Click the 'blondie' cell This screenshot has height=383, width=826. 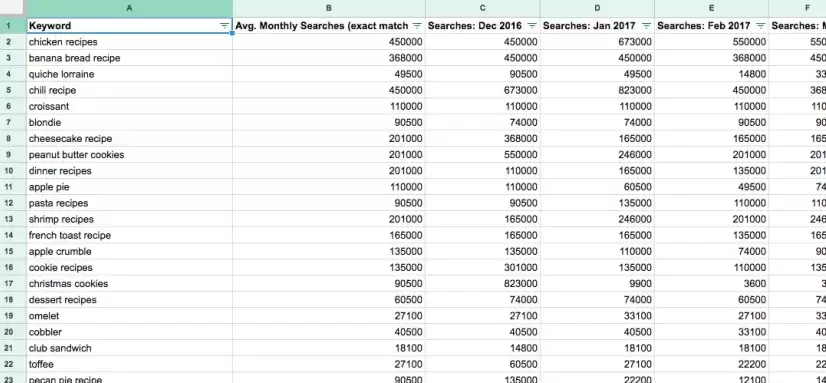pyautogui.click(x=130, y=122)
